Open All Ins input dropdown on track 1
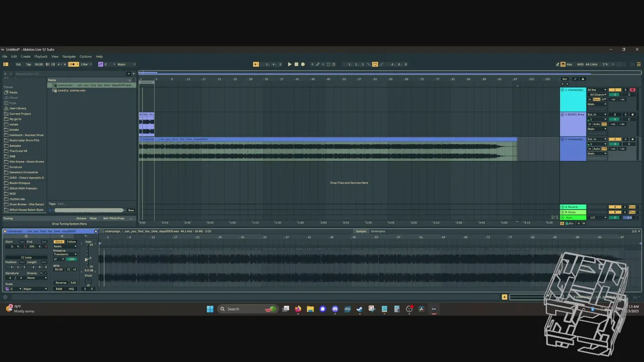 click(x=597, y=90)
